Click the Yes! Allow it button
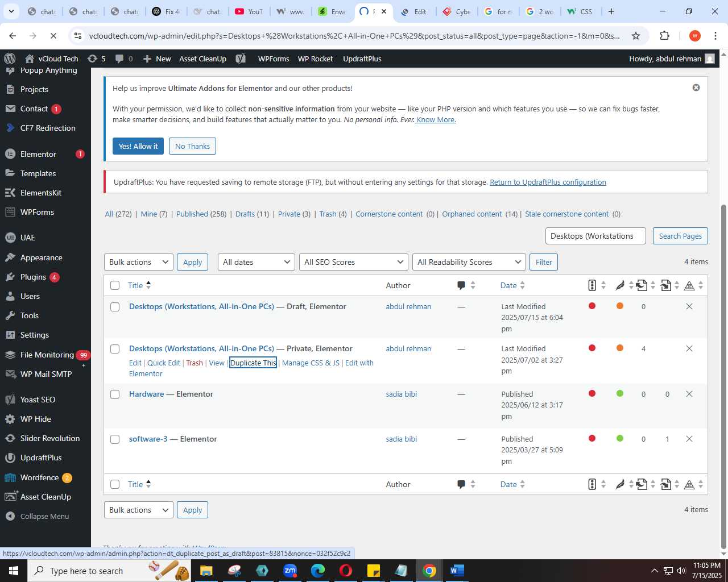Viewport: 728px width, 582px height. click(x=138, y=146)
